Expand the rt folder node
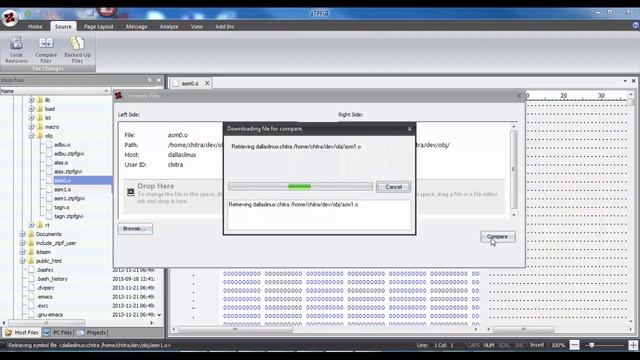 [x=31, y=225]
